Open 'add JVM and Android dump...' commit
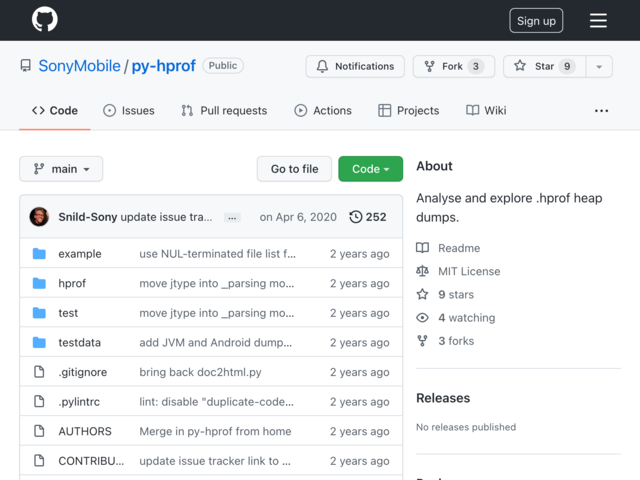640x480 pixels. [x=216, y=342]
